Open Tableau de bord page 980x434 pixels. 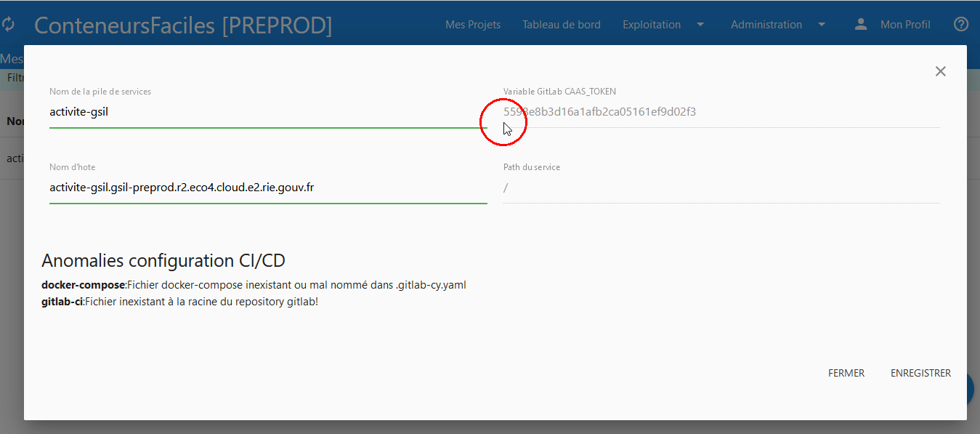pyautogui.click(x=562, y=25)
